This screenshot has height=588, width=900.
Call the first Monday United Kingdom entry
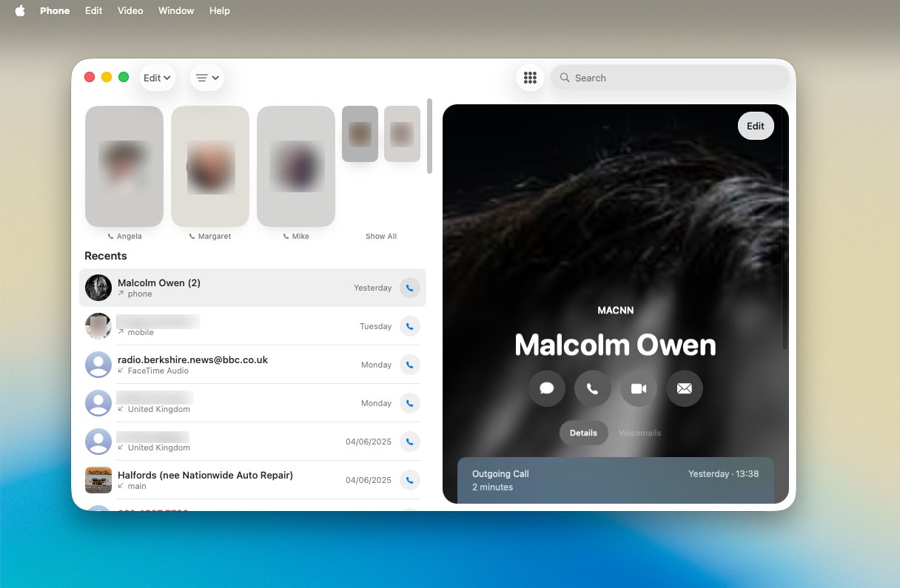coord(410,403)
